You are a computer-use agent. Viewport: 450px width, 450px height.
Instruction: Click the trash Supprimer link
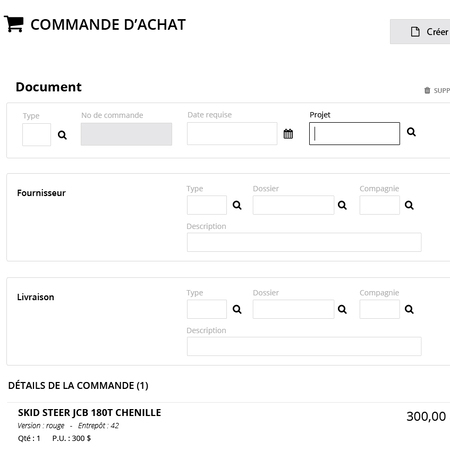pyautogui.click(x=437, y=90)
